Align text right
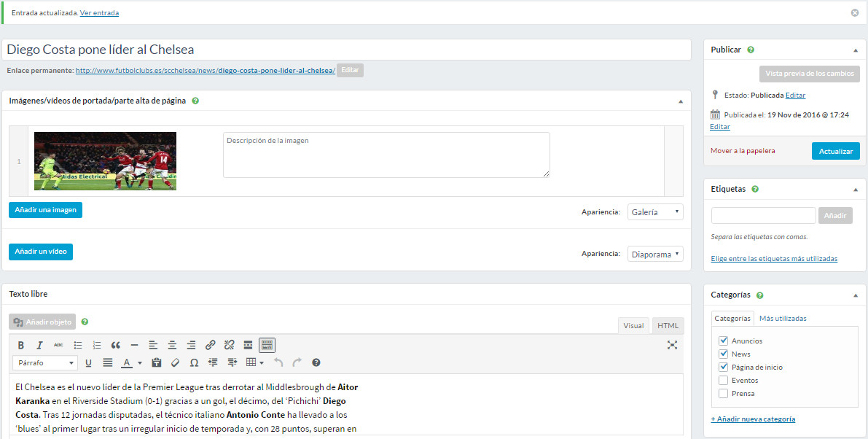Viewport: 868px width, 439px height. click(x=191, y=346)
